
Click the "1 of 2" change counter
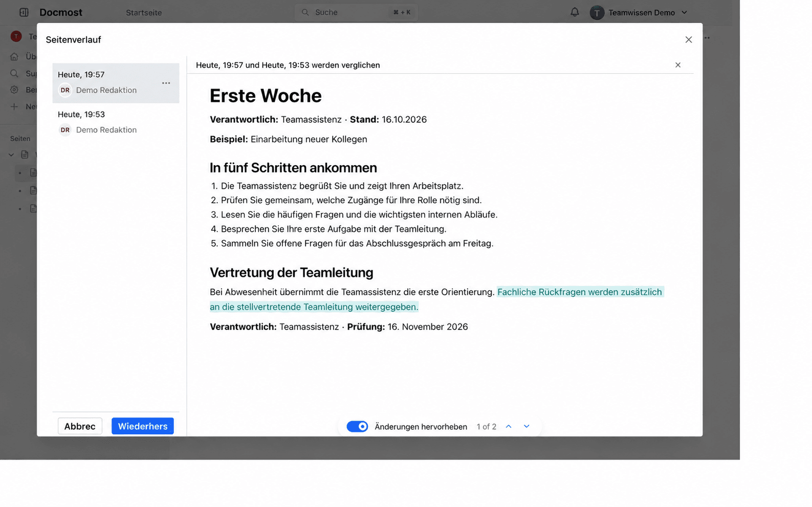click(x=487, y=427)
